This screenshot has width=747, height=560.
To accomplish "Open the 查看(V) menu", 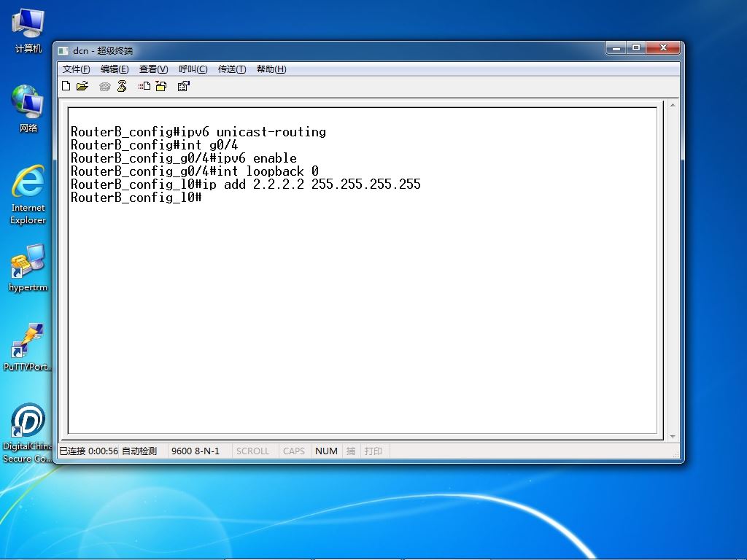I will tap(153, 69).
